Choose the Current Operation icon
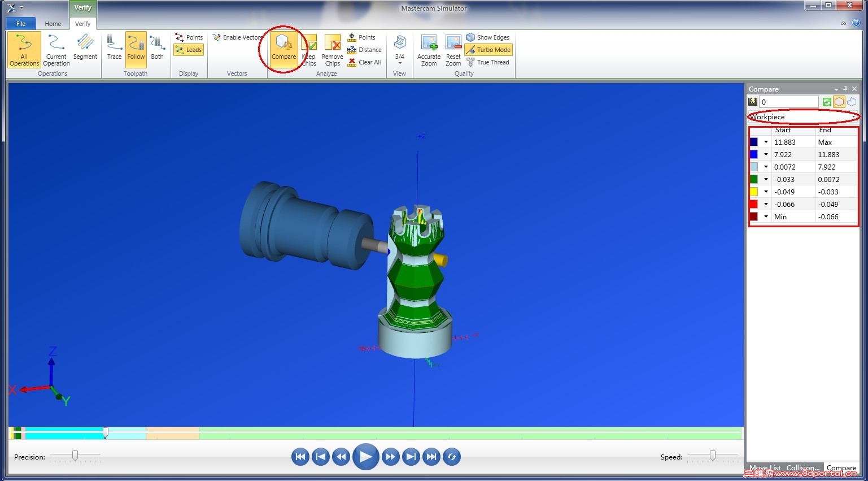868x481 pixels. [56, 50]
